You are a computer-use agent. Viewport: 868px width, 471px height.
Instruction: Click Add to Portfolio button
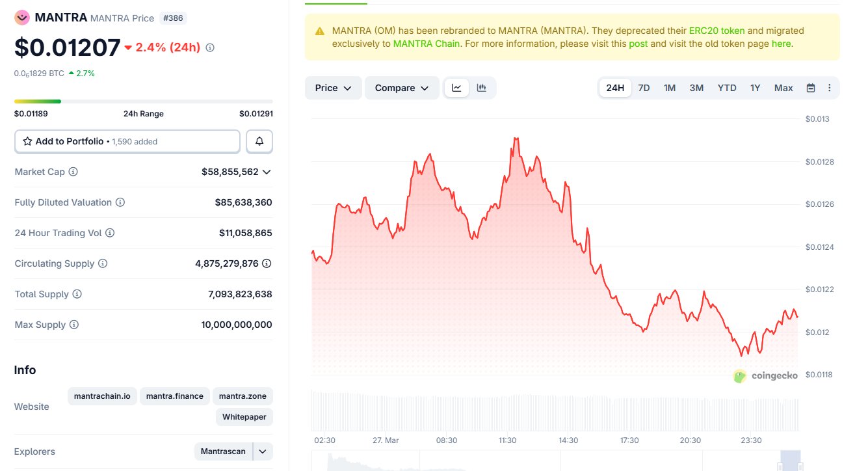pos(127,141)
